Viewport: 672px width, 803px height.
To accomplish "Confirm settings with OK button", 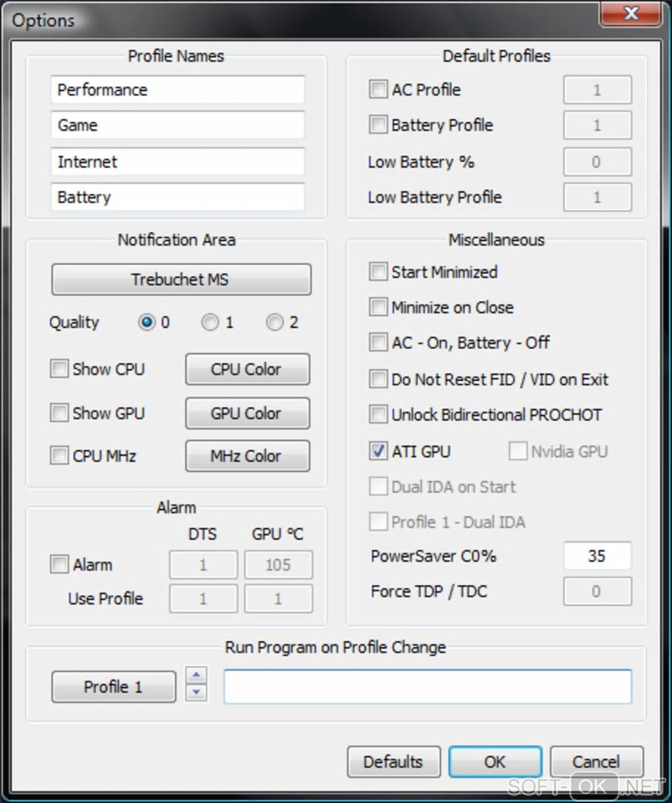I will [495, 762].
